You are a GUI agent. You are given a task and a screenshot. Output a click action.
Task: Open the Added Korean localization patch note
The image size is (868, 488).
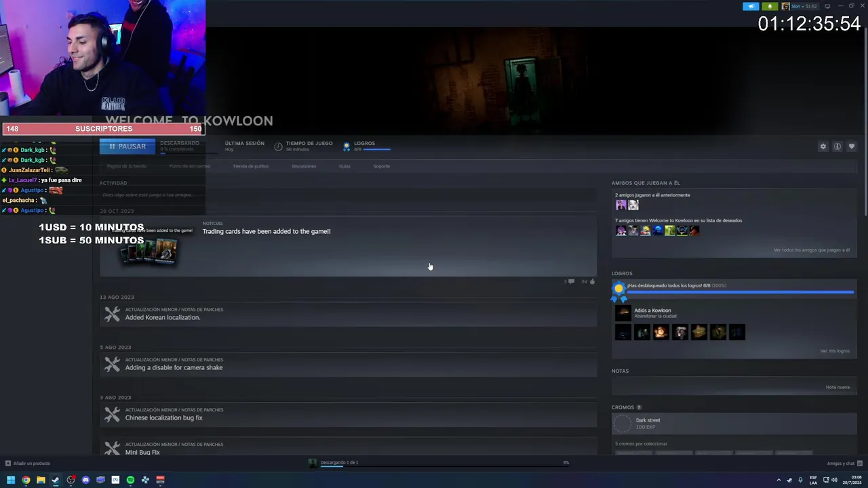[x=163, y=317]
